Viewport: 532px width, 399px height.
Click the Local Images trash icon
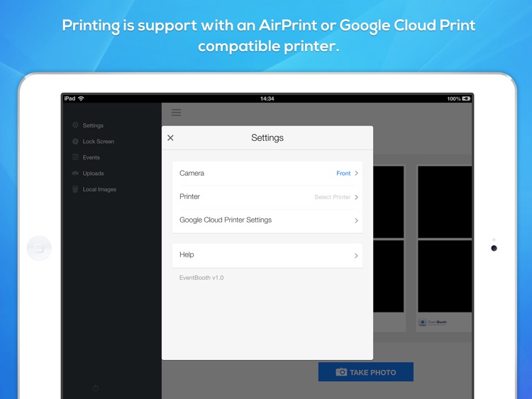(75, 189)
